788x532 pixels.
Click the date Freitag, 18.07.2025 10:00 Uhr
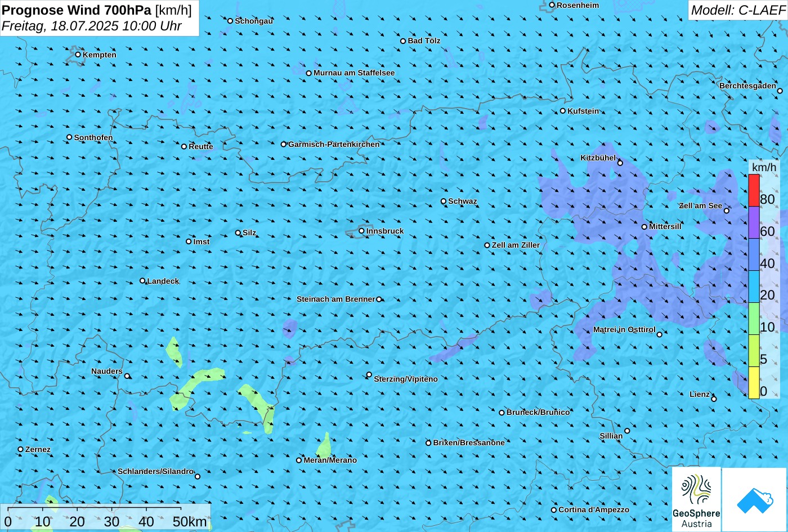[91, 26]
